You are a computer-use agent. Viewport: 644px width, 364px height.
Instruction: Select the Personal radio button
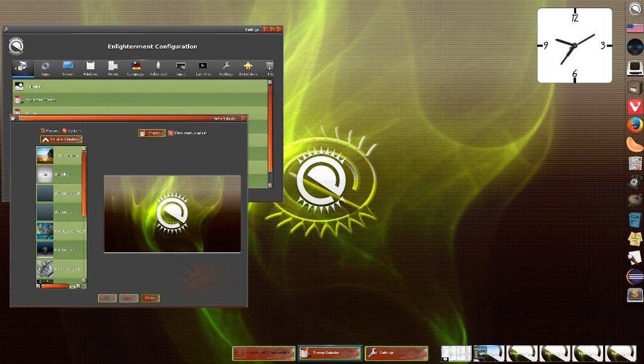pyautogui.click(x=50, y=130)
